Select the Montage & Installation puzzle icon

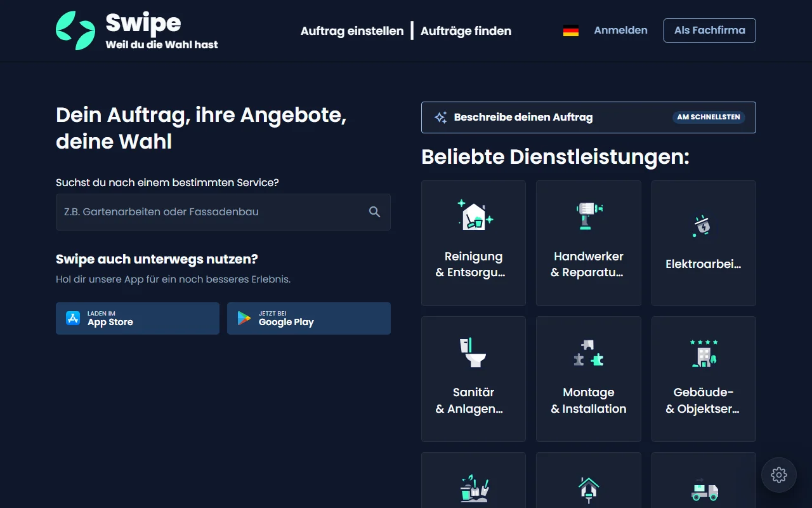589,353
